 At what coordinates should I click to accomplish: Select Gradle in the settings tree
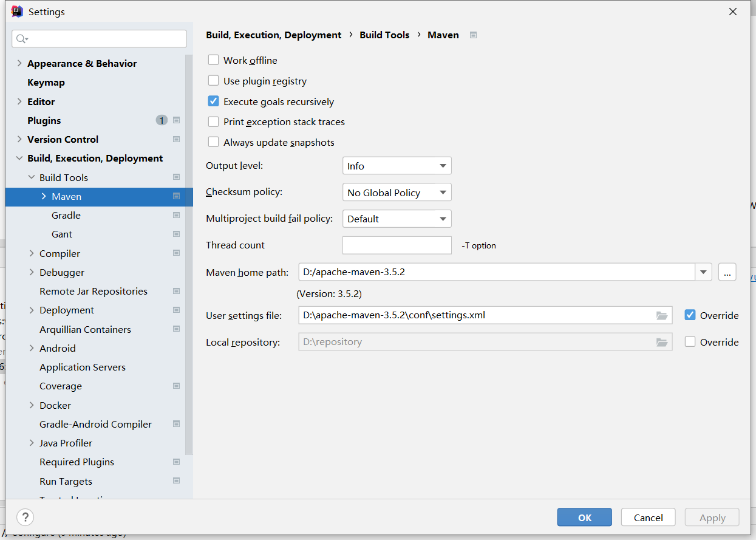pyautogui.click(x=66, y=215)
